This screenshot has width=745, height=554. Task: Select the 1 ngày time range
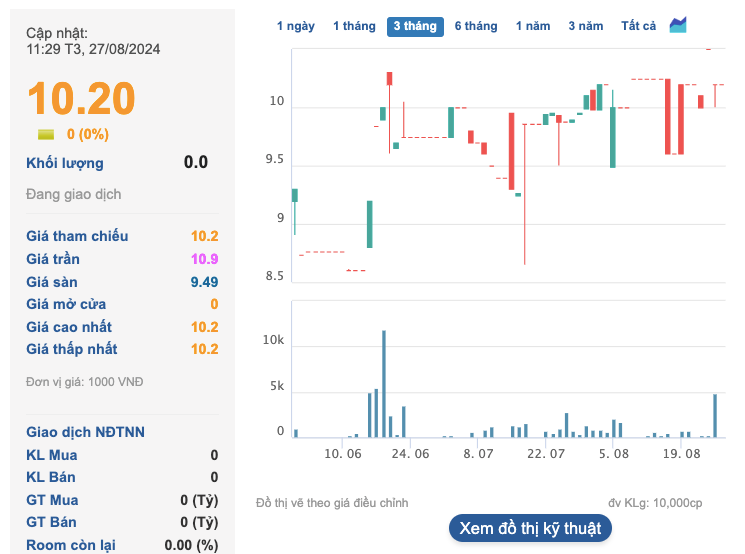[x=295, y=26]
